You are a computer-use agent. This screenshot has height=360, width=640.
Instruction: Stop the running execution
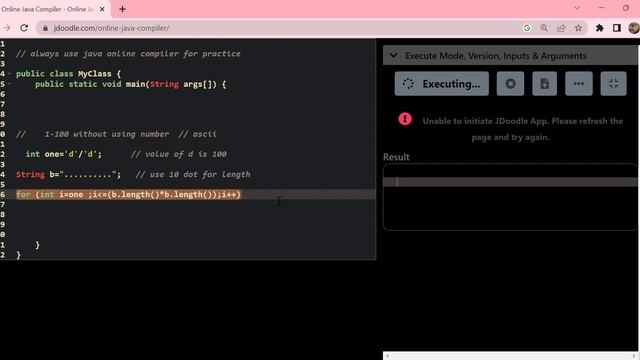pyautogui.click(x=510, y=84)
